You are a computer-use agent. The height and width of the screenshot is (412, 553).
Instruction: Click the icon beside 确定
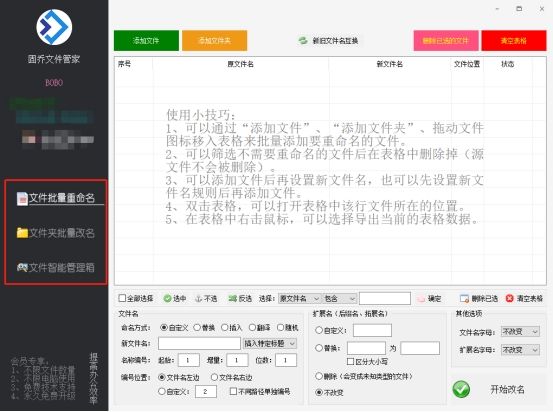(421, 299)
